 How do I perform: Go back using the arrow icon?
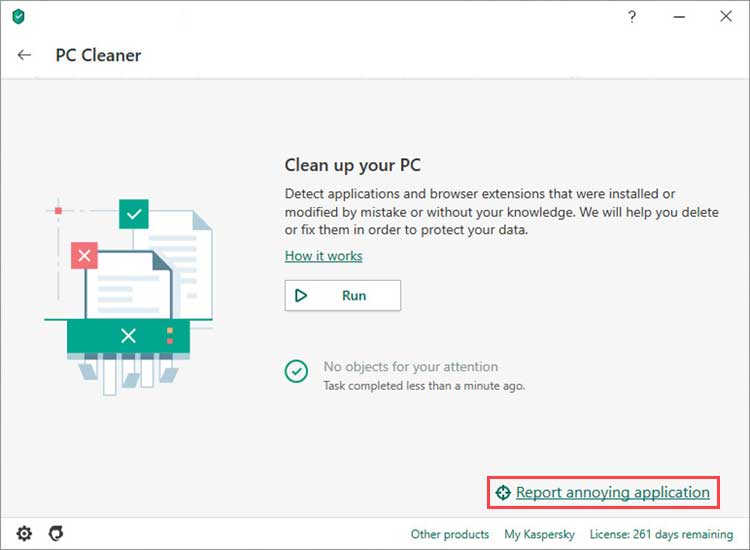tap(24, 55)
